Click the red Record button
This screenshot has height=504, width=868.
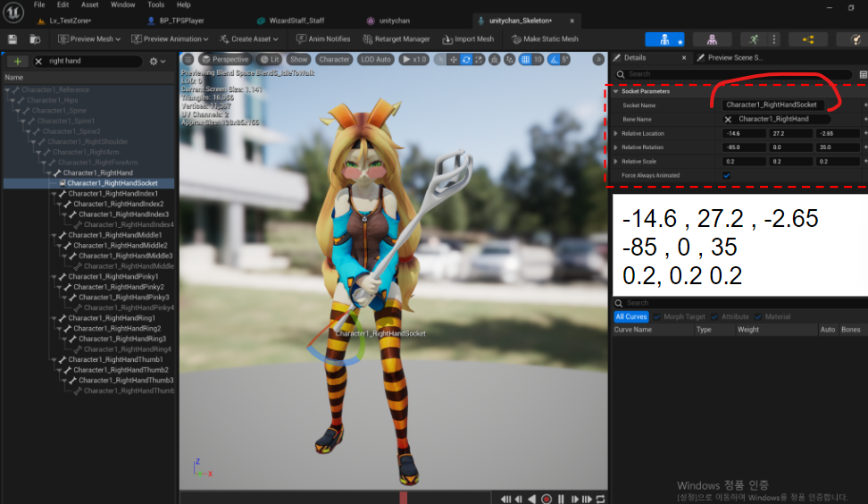[547, 499]
